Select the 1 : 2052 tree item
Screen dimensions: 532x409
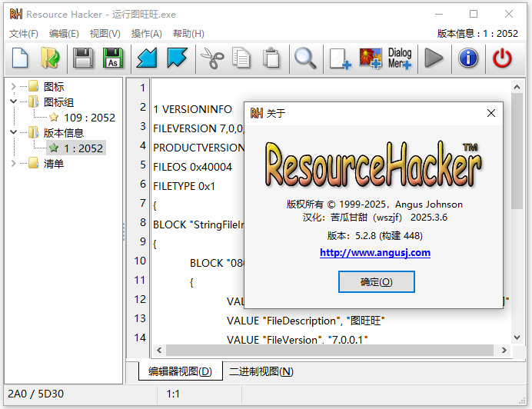tap(84, 148)
